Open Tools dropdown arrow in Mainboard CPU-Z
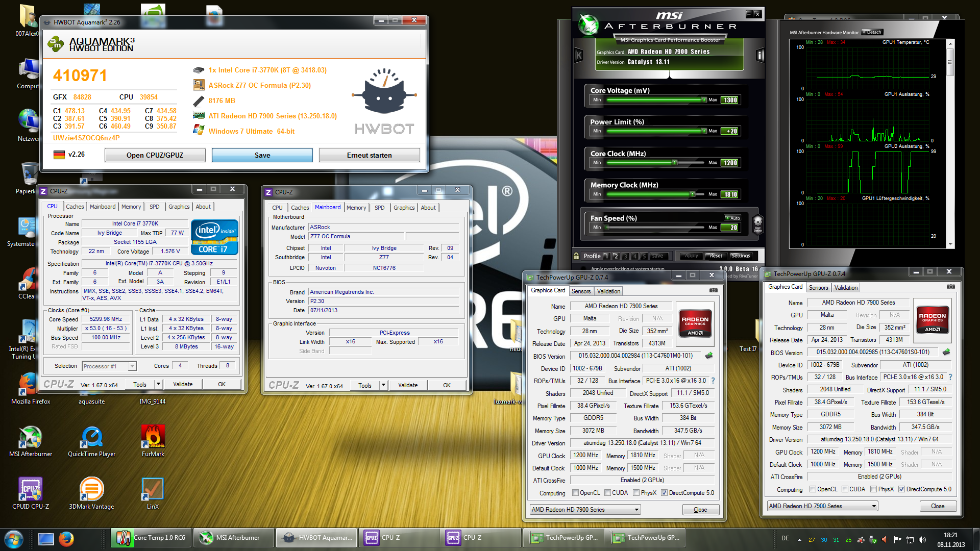This screenshot has width=980, height=551. pos(383,385)
